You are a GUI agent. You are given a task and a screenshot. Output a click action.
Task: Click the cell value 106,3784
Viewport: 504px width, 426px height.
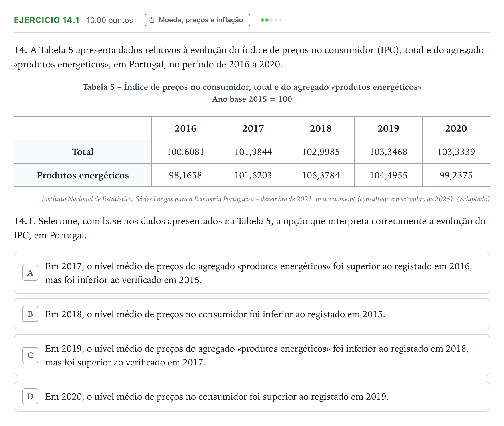[x=321, y=175]
